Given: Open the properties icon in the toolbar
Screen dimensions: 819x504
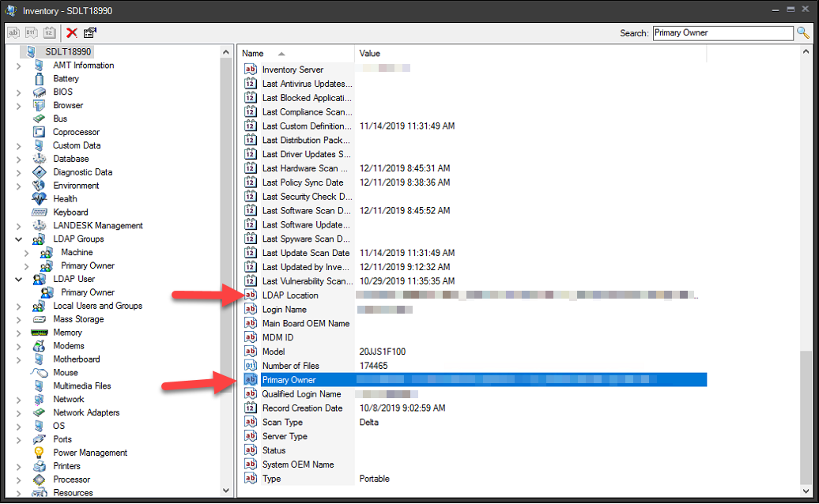Looking at the screenshot, I should [89, 32].
